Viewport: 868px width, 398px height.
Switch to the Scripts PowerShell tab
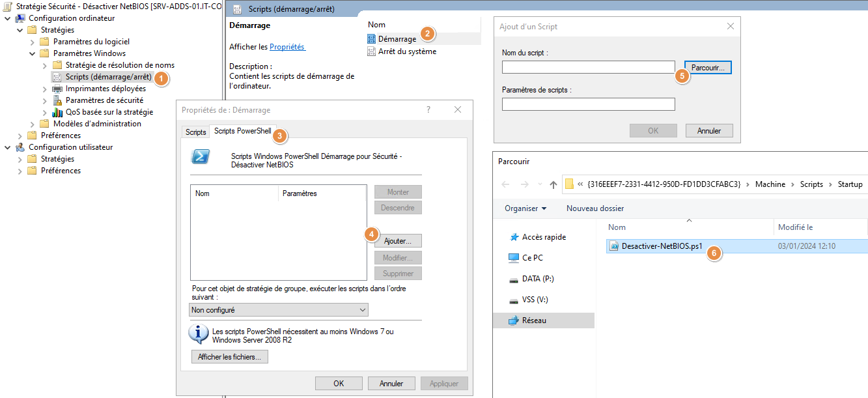pos(243,132)
